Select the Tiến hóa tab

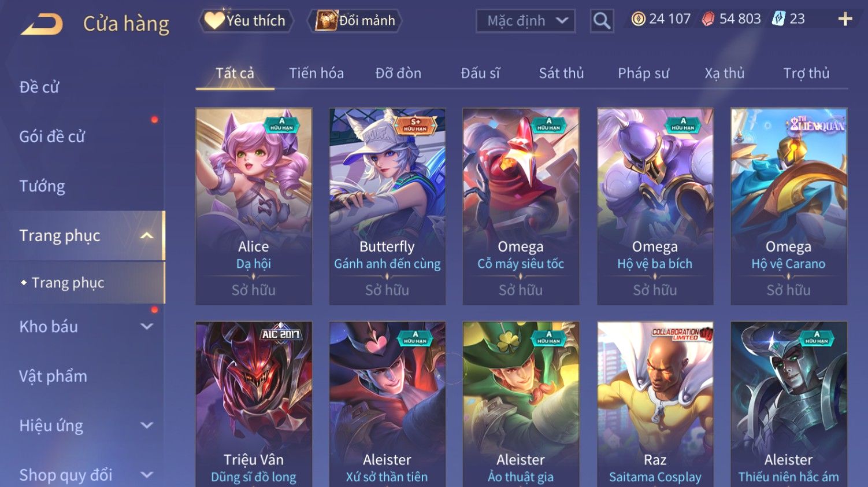tap(316, 73)
